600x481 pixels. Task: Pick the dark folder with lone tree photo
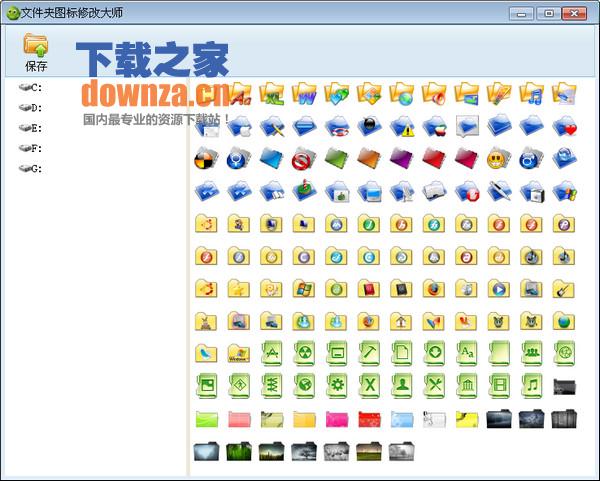[304, 452]
